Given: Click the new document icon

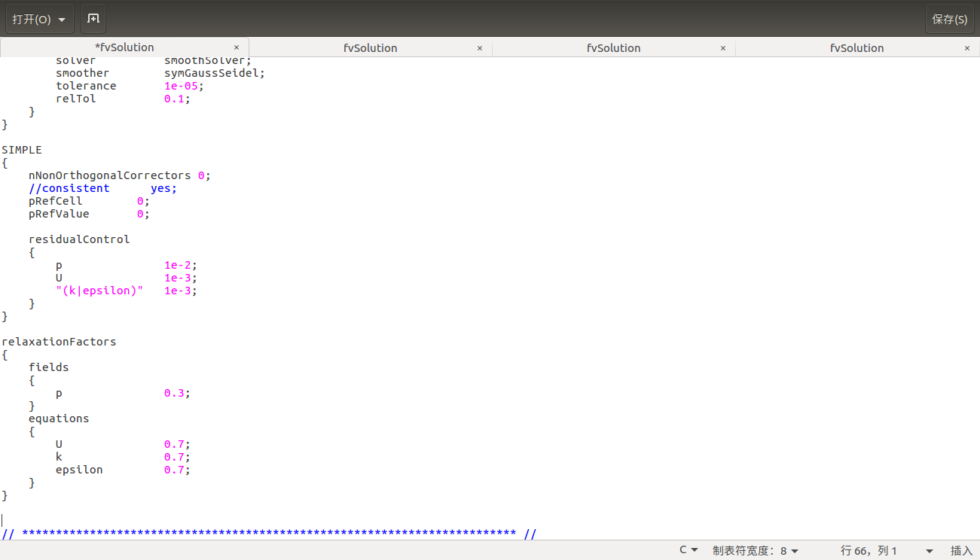Looking at the screenshot, I should (93, 19).
